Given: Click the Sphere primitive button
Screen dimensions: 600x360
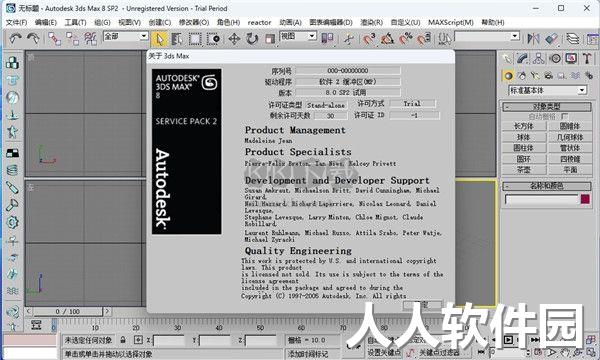Looking at the screenshot, I should click(523, 137).
